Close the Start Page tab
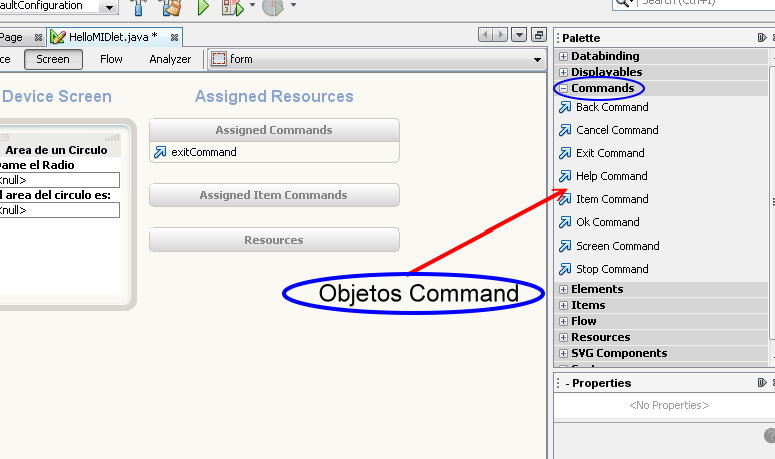The height and width of the screenshot is (459, 775). point(38,38)
